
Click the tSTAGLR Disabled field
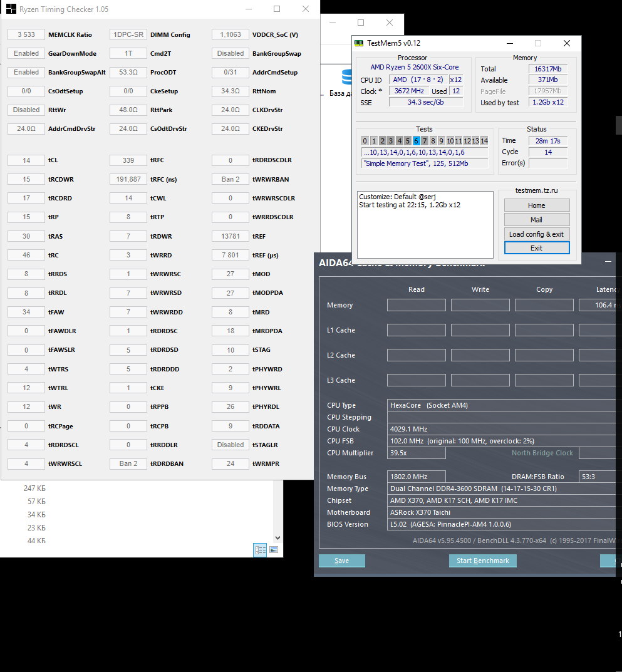point(230,445)
